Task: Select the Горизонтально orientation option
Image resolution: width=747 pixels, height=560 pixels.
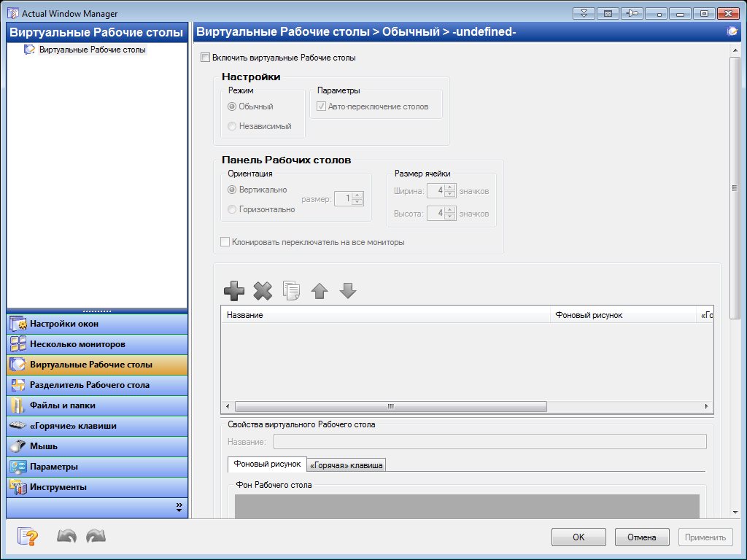Action: click(232, 209)
